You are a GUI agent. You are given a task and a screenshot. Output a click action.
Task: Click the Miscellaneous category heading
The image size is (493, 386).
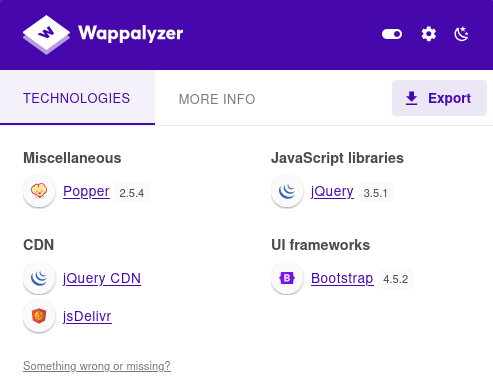tap(72, 158)
